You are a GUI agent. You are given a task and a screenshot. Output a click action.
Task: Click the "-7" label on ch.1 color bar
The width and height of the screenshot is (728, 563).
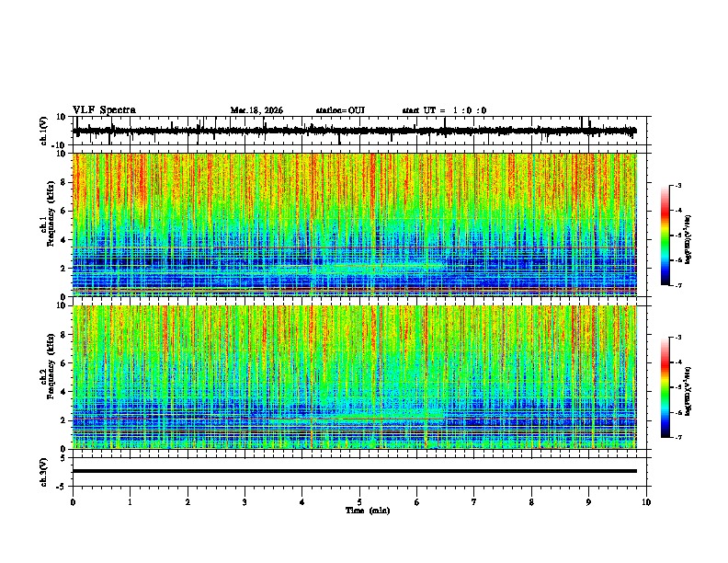(x=678, y=285)
